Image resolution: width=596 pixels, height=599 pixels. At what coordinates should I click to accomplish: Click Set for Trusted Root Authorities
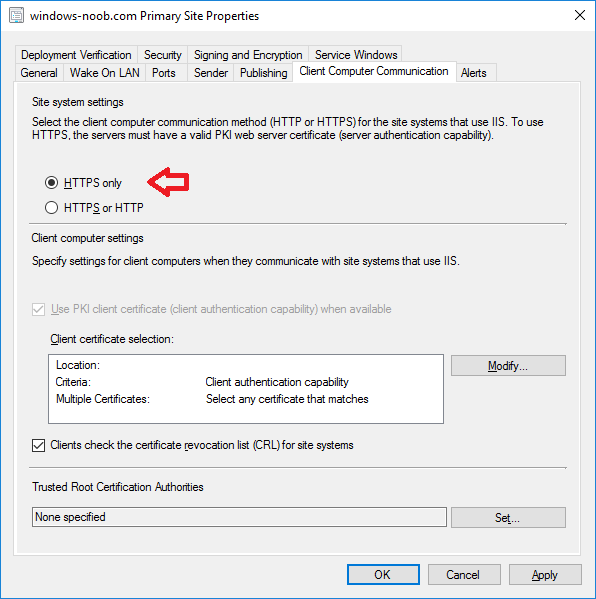click(508, 518)
